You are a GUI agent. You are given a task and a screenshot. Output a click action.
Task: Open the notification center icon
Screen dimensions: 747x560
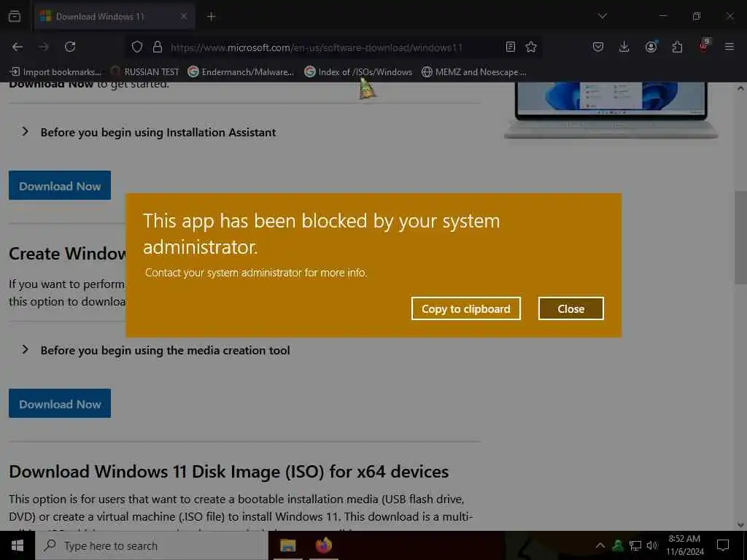723,545
